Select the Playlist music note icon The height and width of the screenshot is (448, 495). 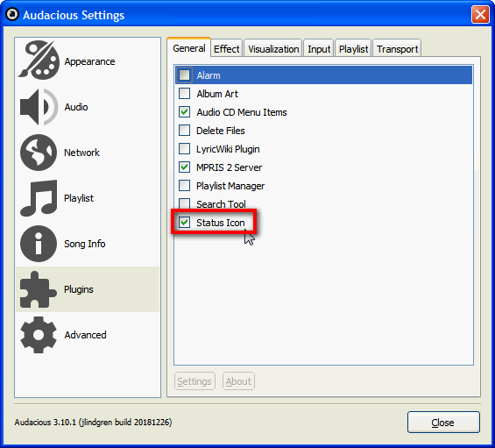click(x=39, y=198)
